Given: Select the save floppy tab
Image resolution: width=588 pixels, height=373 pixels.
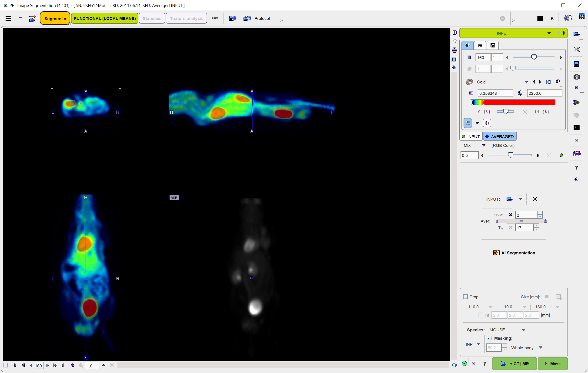Looking at the screenshot, I should coord(493,45).
